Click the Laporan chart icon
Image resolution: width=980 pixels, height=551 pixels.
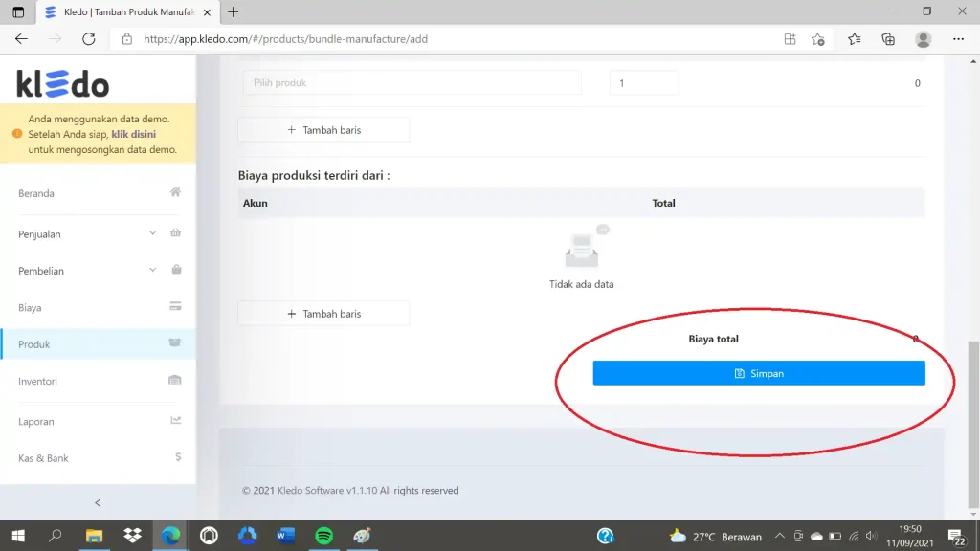click(x=176, y=421)
